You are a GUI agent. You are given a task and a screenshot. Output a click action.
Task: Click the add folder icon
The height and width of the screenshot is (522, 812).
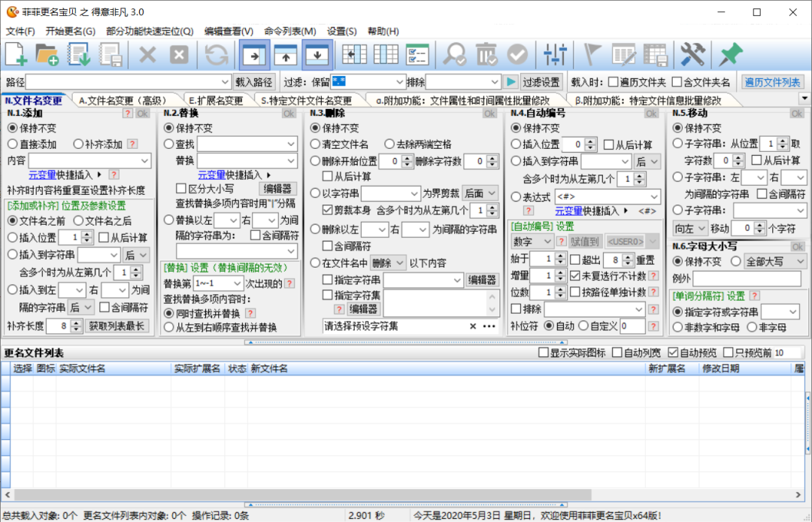[x=47, y=54]
